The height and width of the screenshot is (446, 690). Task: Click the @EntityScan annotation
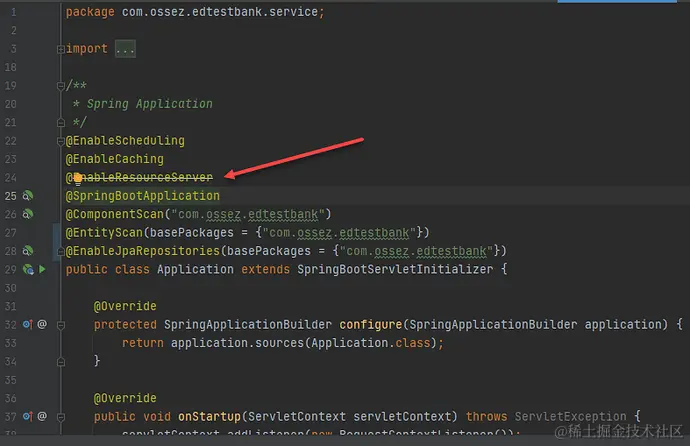tap(104, 232)
